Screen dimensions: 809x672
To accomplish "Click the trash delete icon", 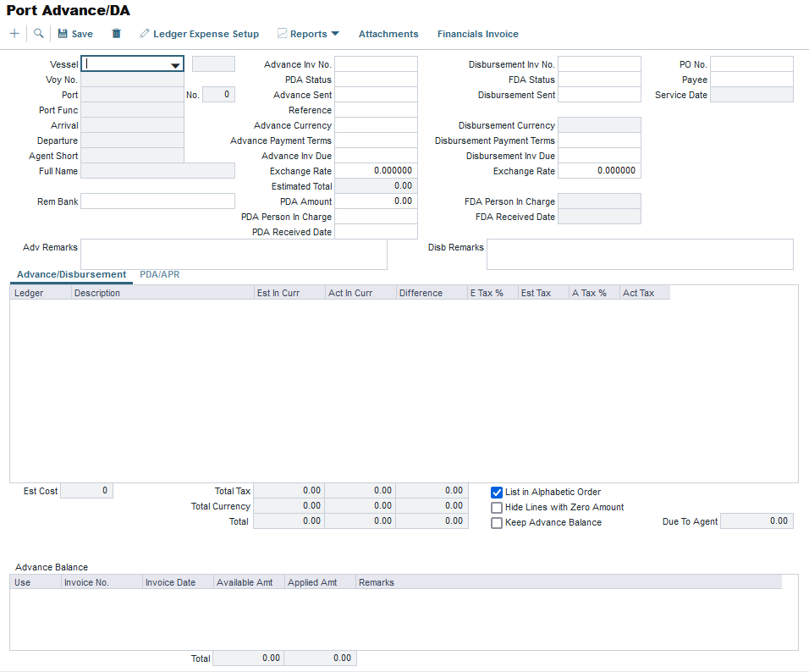I will click(117, 34).
